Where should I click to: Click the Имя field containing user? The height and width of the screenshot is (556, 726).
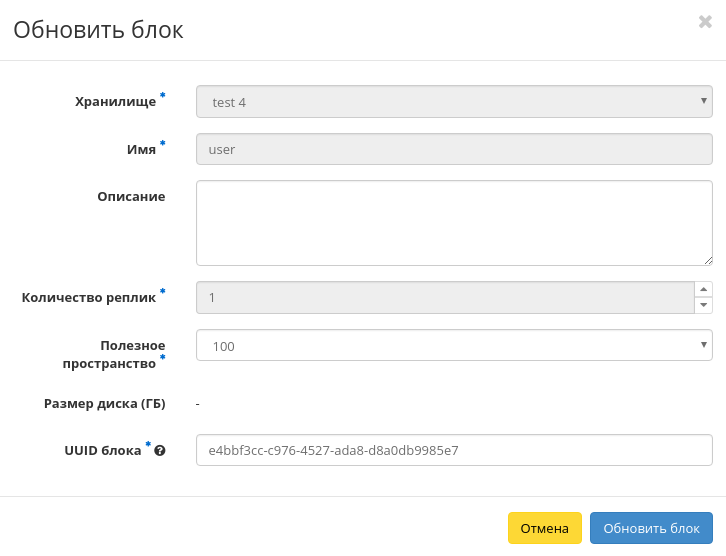[454, 150]
